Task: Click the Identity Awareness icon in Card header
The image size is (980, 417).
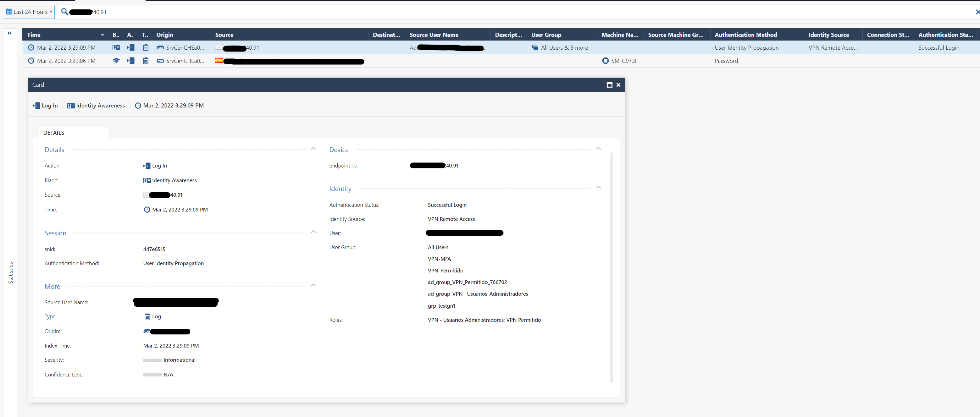Action: click(x=71, y=106)
